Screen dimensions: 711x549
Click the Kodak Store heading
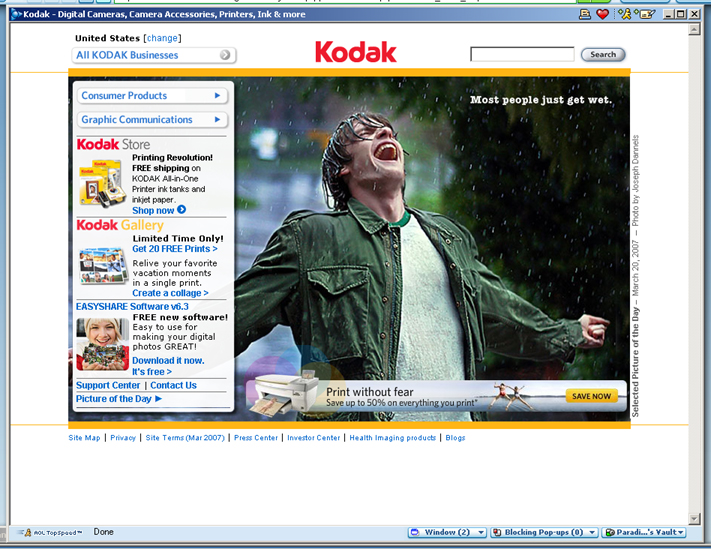tap(113, 145)
